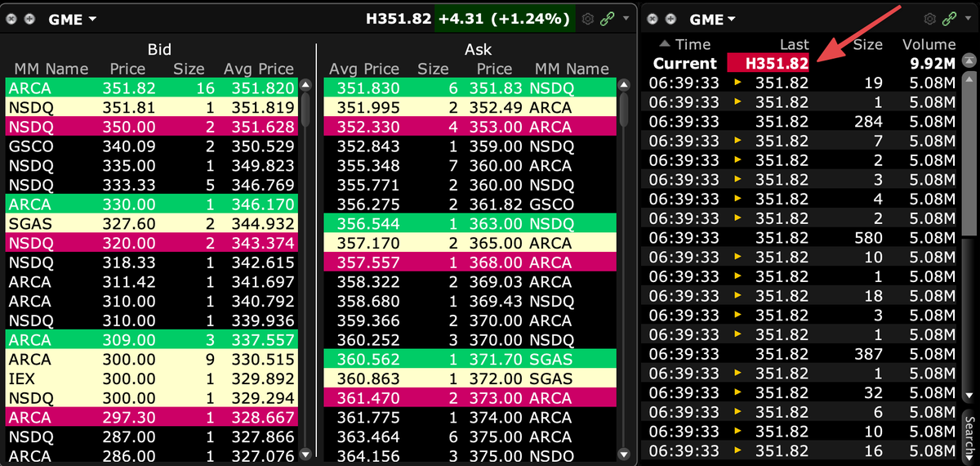Select ARCA ask row at 373.00
980x466 pixels.
[x=471, y=398]
